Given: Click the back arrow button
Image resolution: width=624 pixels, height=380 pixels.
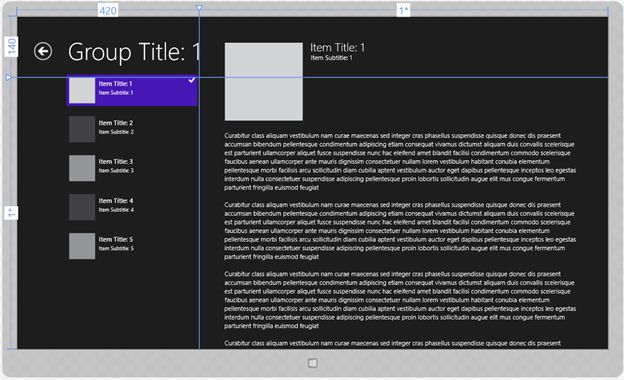Looking at the screenshot, I should point(43,51).
